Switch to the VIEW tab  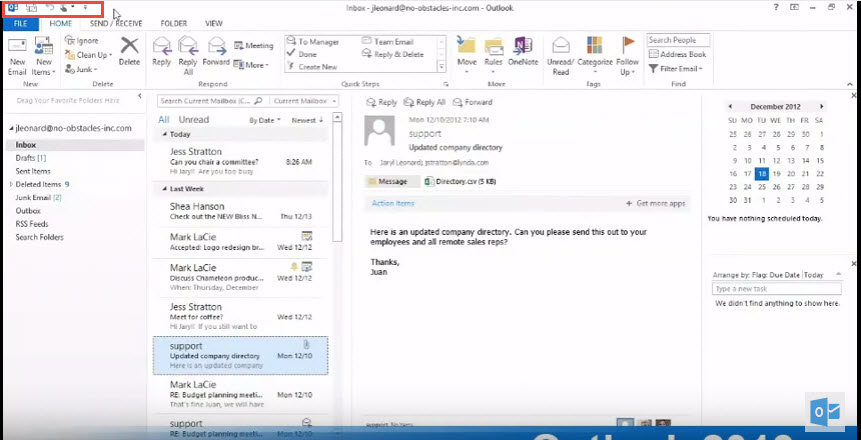click(x=214, y=24)
